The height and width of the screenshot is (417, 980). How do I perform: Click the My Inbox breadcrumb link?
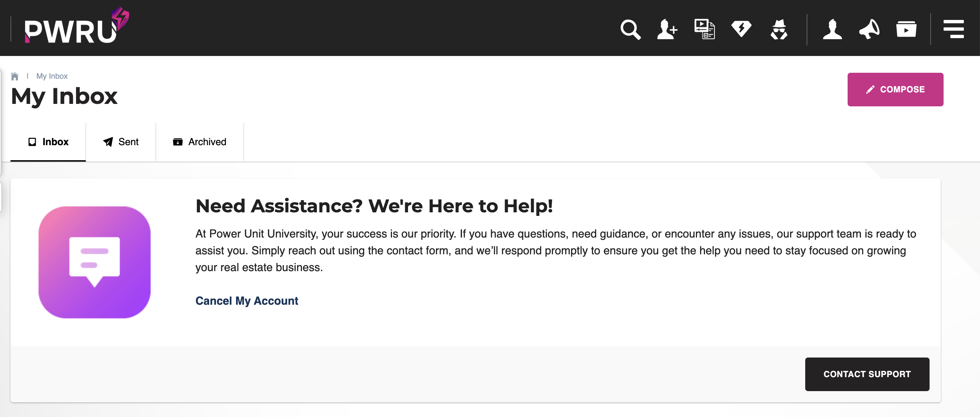(x=52, y=76)
